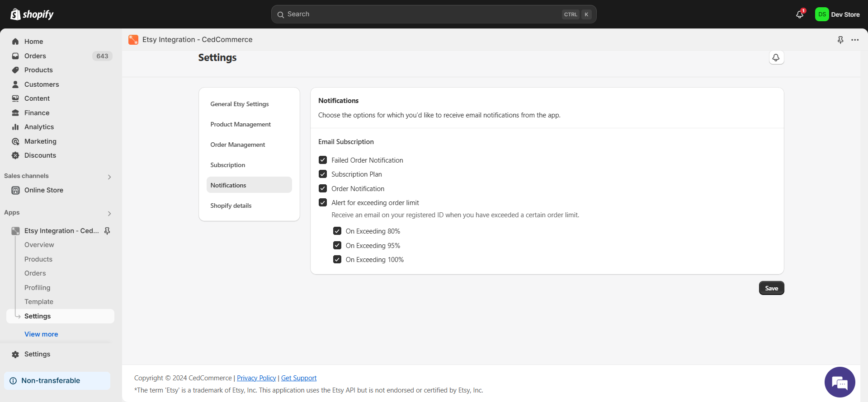Click the Marketing target icon
This screenshot has width=868, height=402.
click(15, 141)
